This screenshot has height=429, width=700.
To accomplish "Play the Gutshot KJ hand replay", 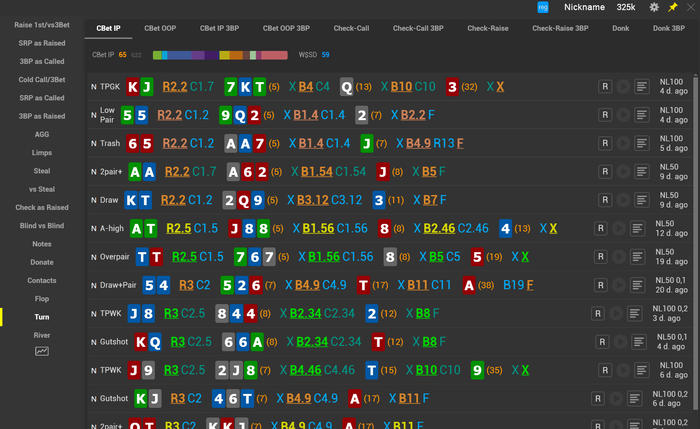I will point(616,399).
